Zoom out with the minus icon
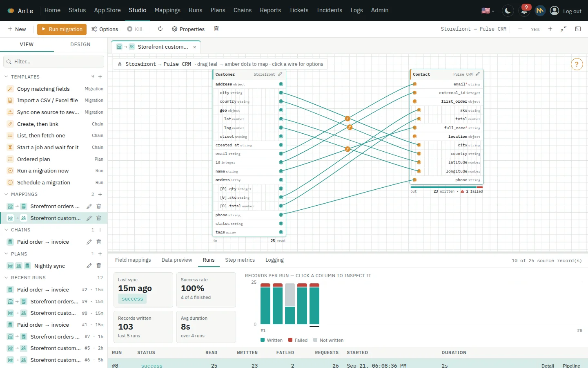The height and width of the screenshot is (368, 588). pos(520,29)
